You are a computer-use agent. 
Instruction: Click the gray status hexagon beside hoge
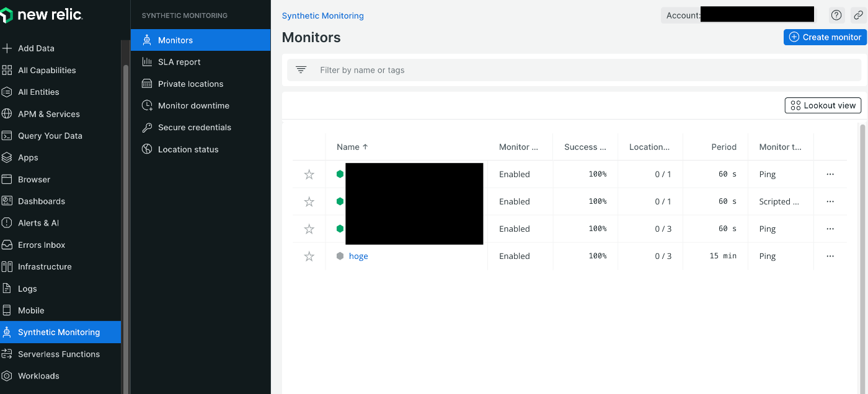(x=340, y=256)
